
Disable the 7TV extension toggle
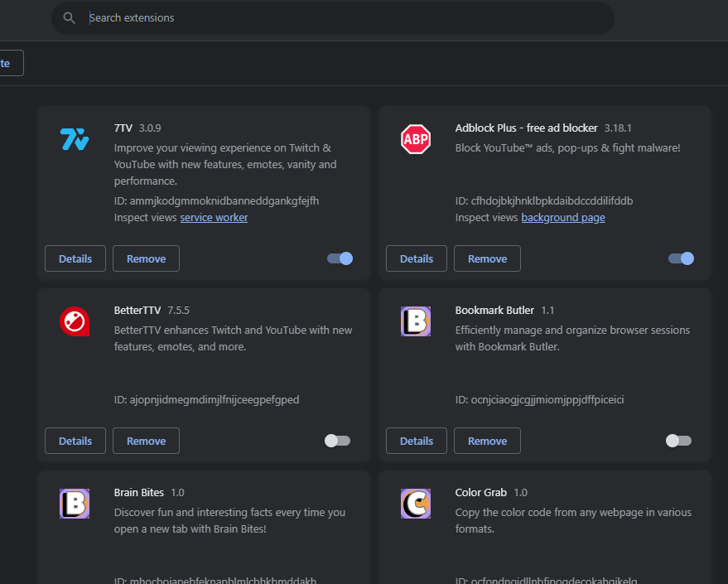(x=340, y=258)
